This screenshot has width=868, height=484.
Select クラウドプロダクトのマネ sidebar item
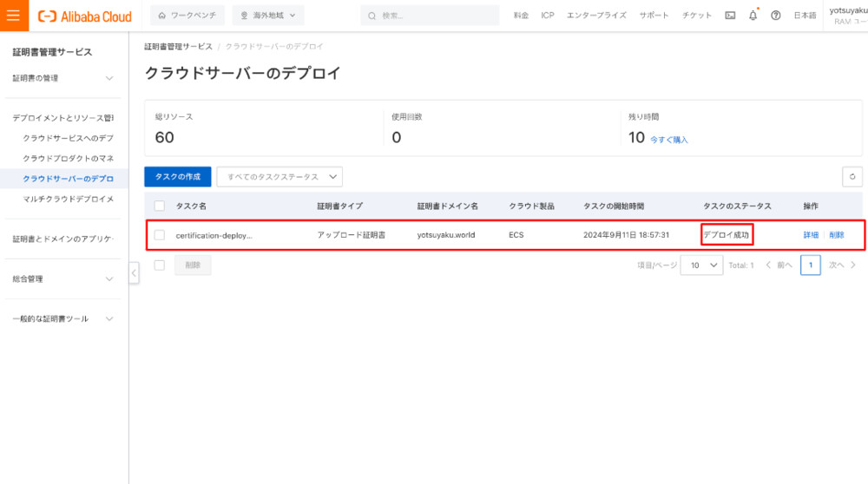pos(68,158)
